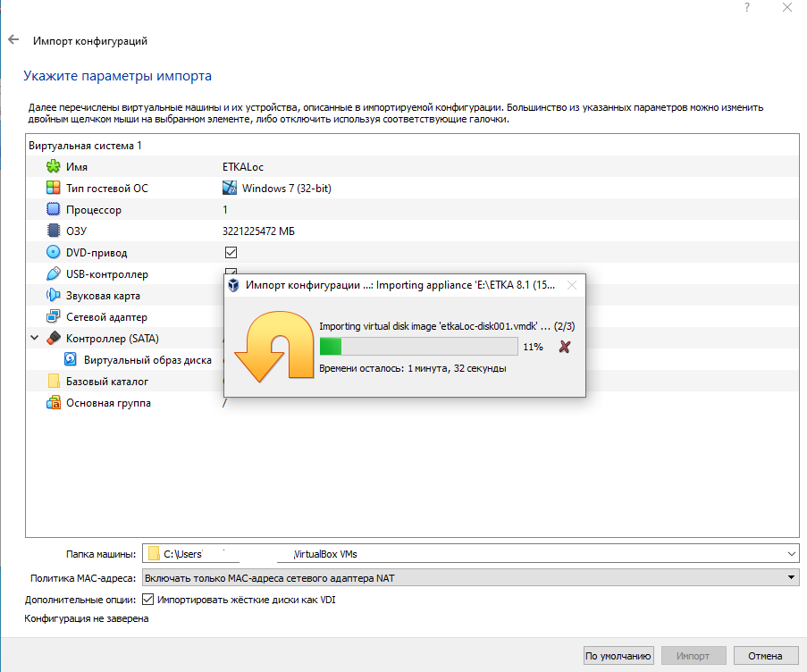807x672 pixels.
Task: Select the Контроллер (SATA) row label
Action: pyautogui.click(x=113, y=339)
